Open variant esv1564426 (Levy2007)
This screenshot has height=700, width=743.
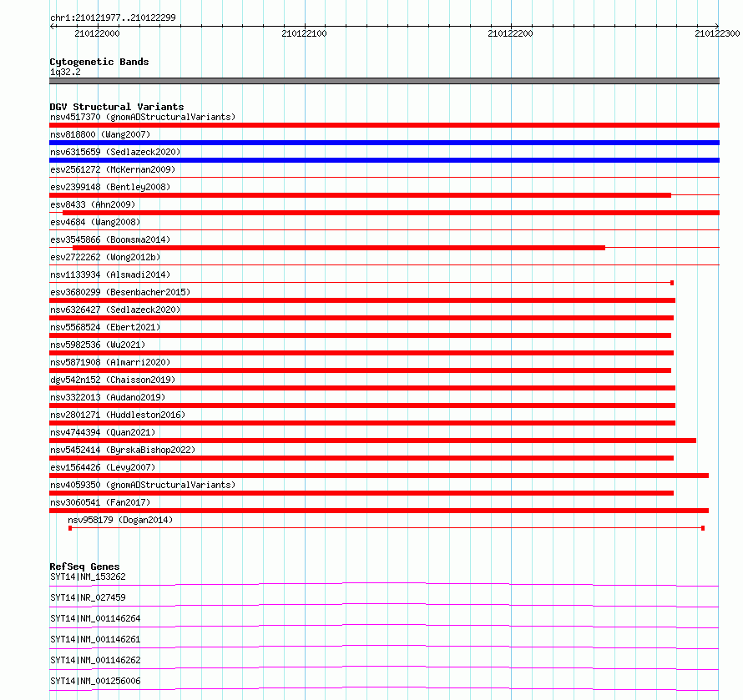pos(103,467)
